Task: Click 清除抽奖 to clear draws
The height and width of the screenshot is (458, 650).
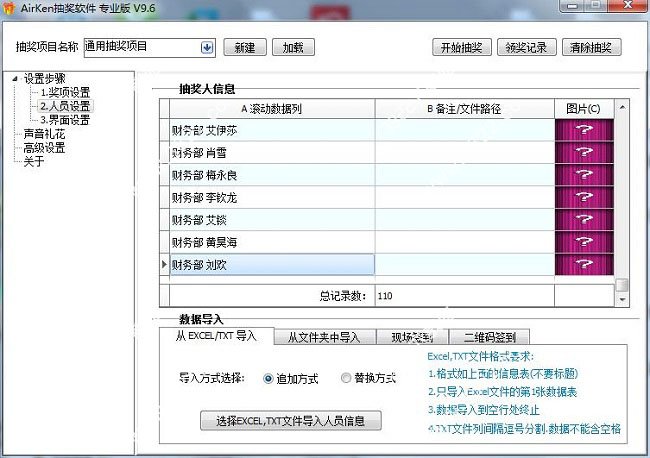Action: pos(592,47)
